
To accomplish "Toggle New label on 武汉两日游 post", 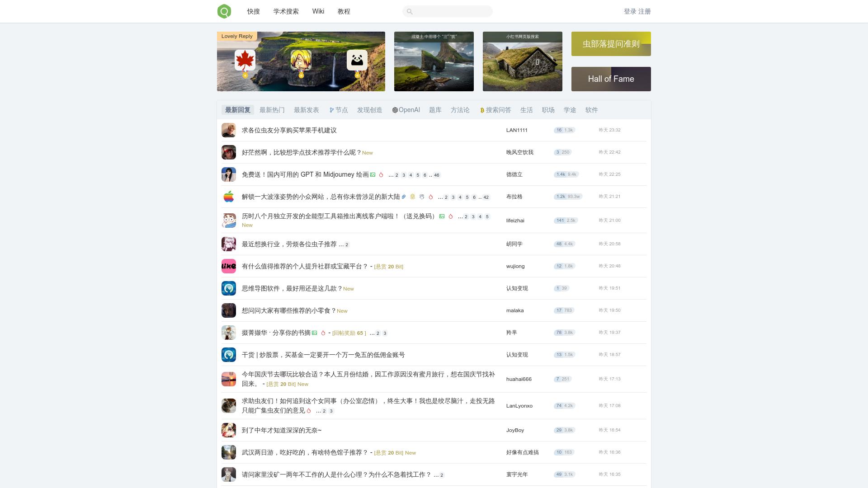I will click(411, 452).
